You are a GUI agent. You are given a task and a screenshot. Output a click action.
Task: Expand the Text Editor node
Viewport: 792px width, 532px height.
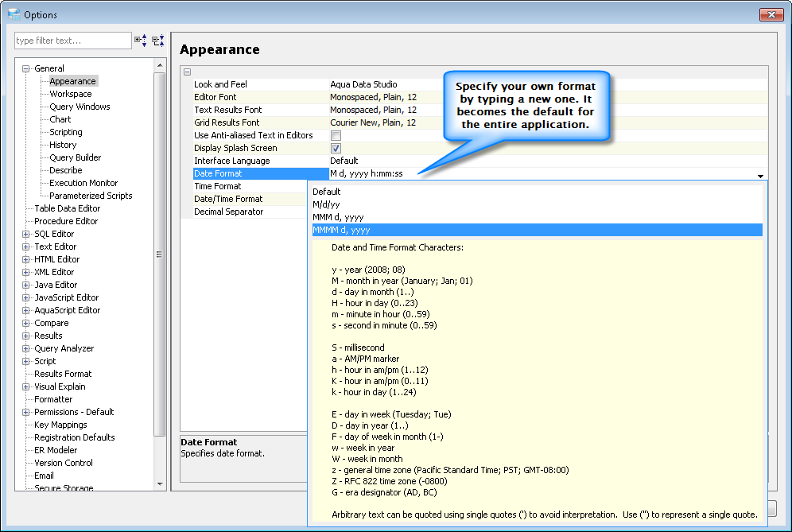25,247
